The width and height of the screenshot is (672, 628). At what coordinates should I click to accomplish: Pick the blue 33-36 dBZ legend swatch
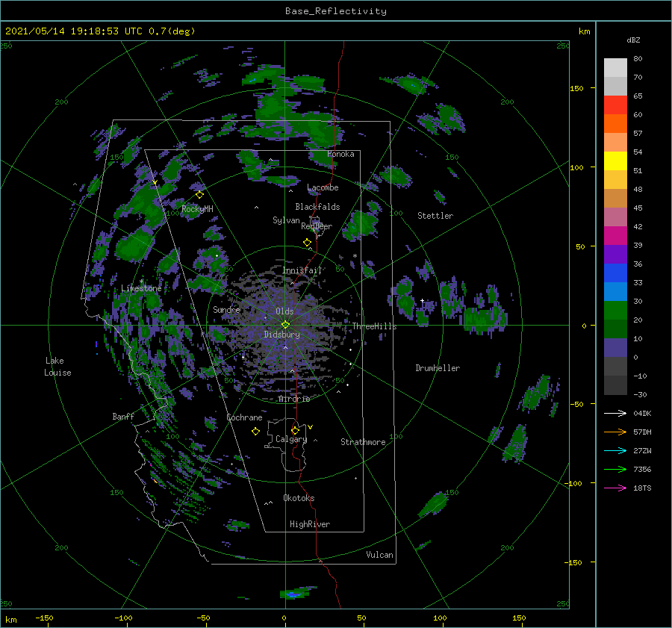(x=615, y=273)
